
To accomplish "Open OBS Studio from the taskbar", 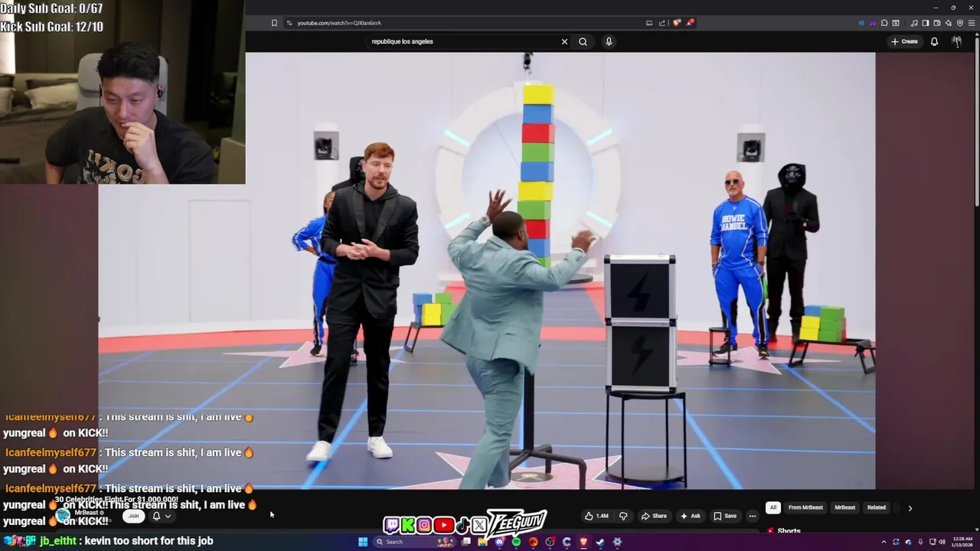I will [x=550, y=542].
